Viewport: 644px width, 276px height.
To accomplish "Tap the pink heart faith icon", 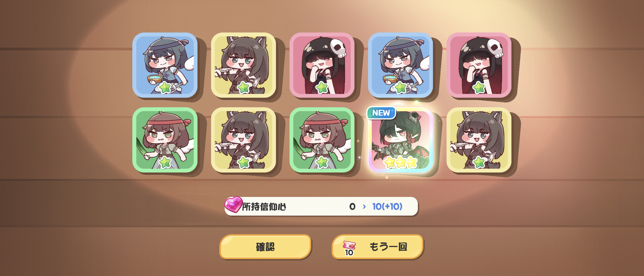I will coord(233,204).
